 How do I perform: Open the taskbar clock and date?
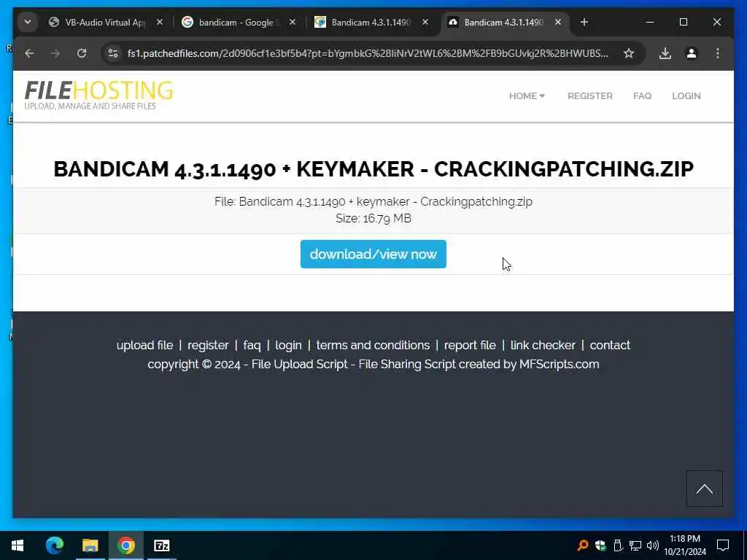coord(685,545)
